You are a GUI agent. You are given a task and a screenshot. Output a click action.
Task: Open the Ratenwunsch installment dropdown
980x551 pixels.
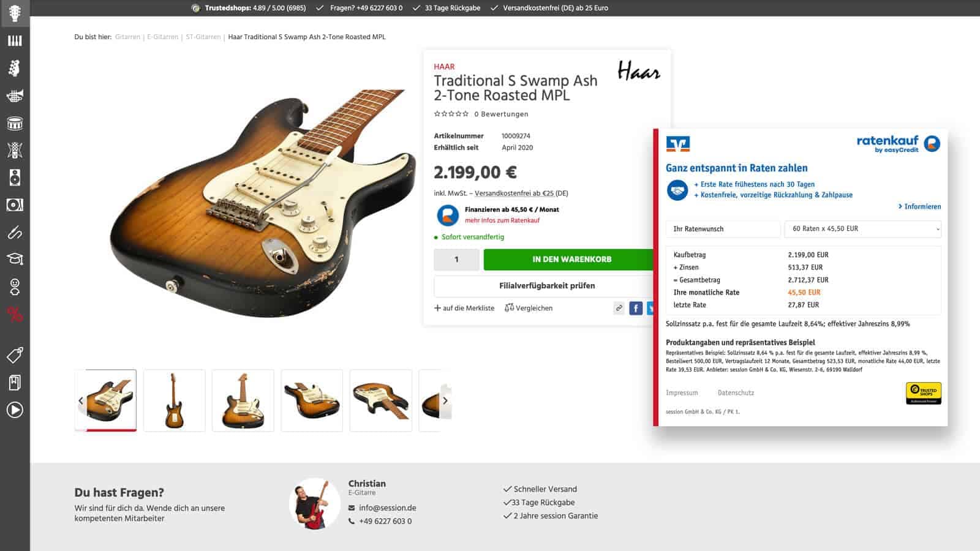(862, 229)
